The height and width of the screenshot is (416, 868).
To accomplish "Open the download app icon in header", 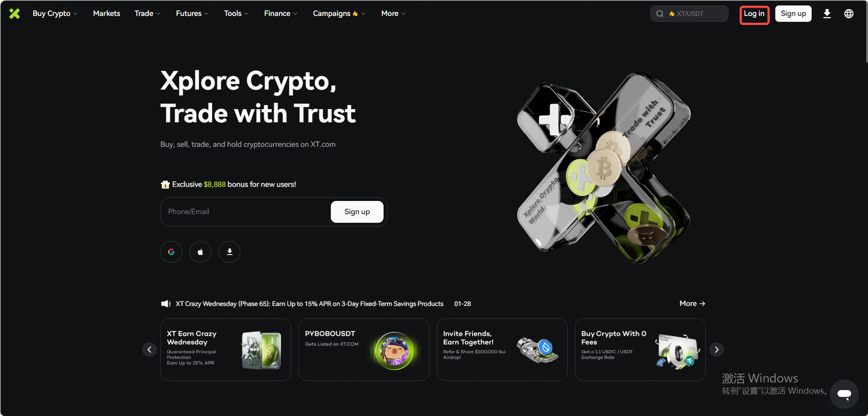I will point(827,14).
